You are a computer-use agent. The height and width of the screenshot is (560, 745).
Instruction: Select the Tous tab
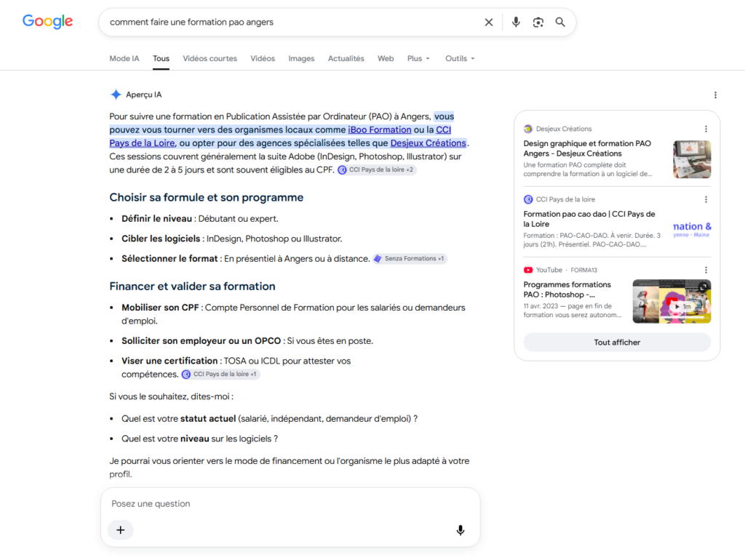161,58
